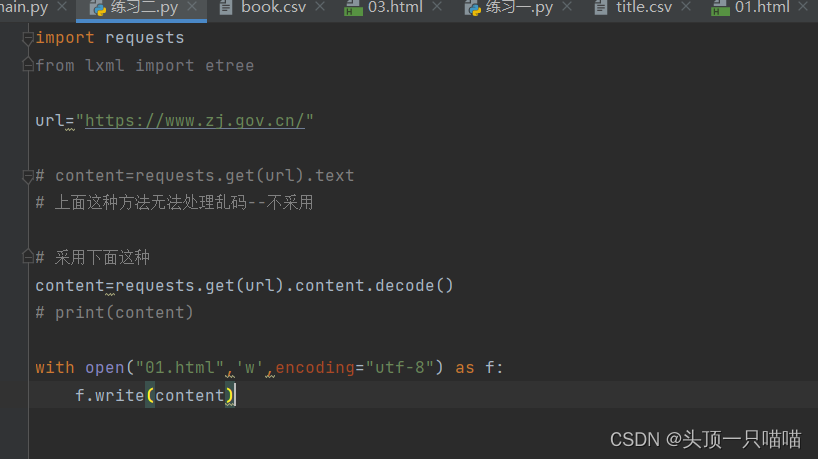The image size is (818, 459).
Task: Collapse the import block fold marker
Action: tap(28, 38)
